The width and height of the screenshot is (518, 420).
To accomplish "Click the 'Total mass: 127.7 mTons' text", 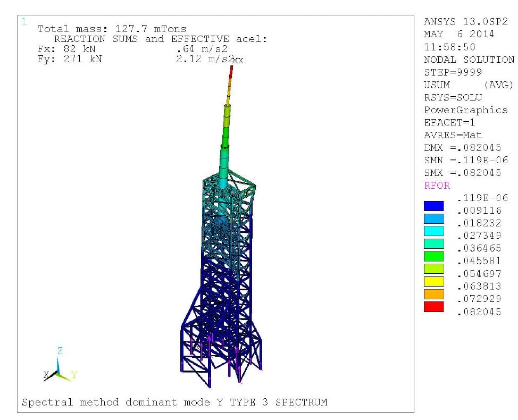I will coord(112,29).
